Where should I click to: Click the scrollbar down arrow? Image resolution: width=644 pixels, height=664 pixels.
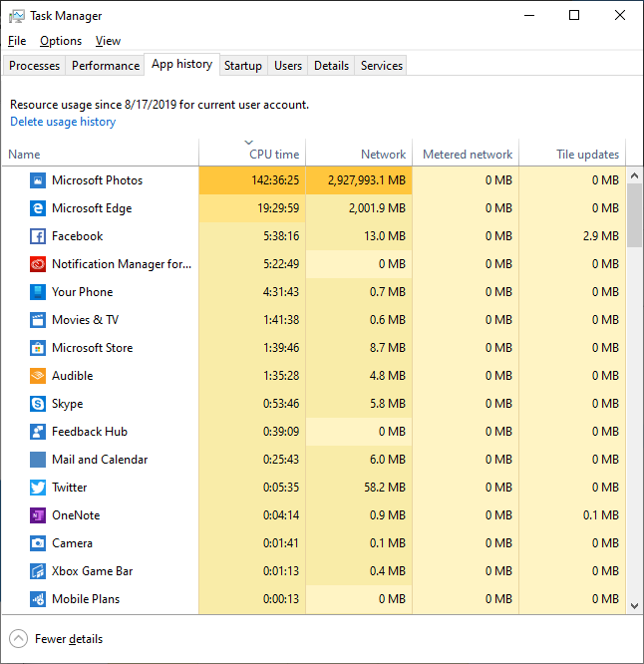[634, 606]
